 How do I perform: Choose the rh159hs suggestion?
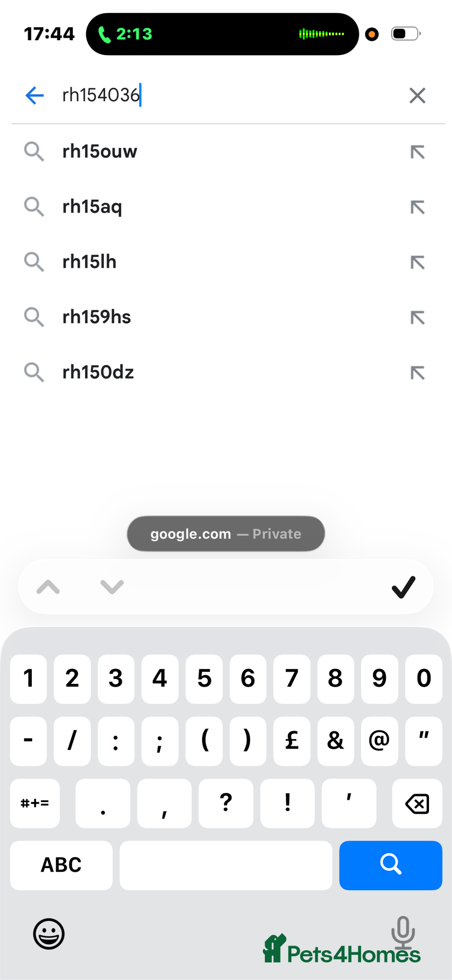[x=97, y=317]
